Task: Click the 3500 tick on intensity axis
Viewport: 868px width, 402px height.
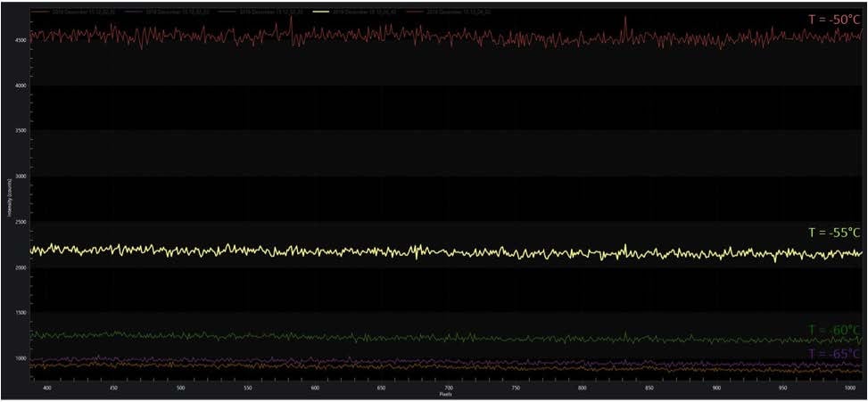Action: [x=22, y=131]
